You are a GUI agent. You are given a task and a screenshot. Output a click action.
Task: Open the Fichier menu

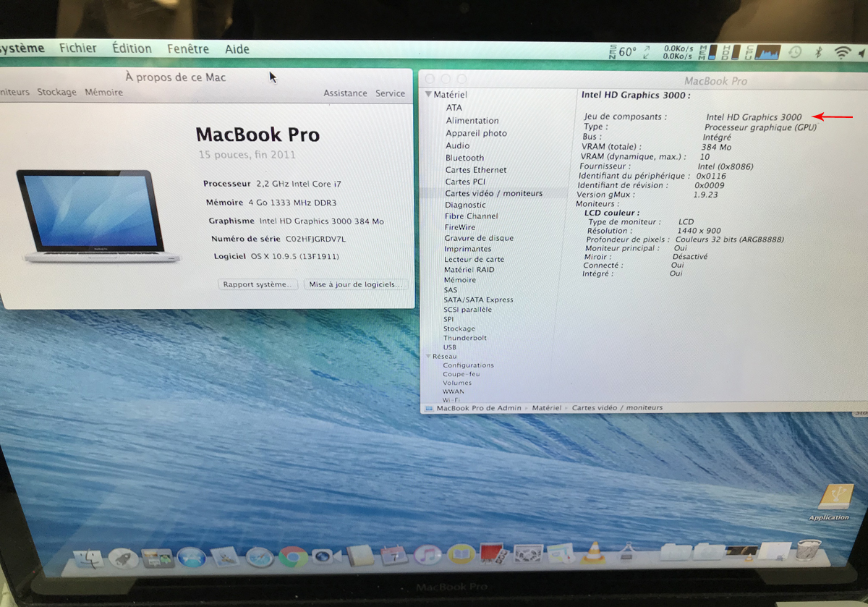point(78,48)
